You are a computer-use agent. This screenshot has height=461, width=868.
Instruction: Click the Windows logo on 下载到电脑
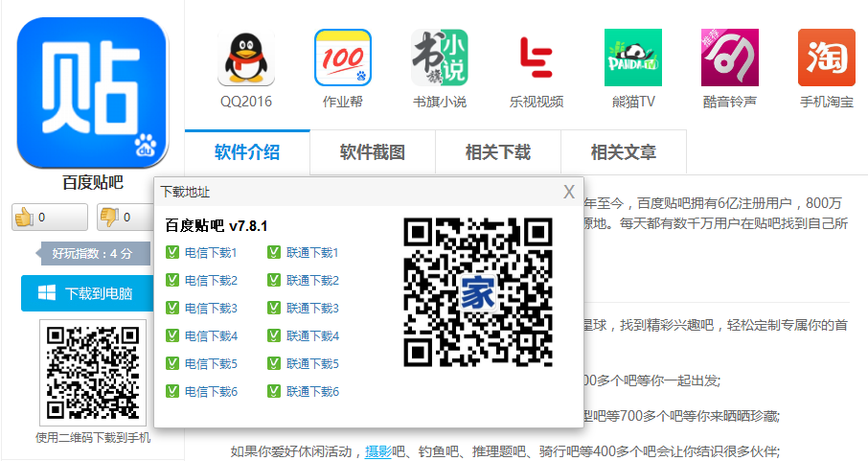click(x=47, y=292)
